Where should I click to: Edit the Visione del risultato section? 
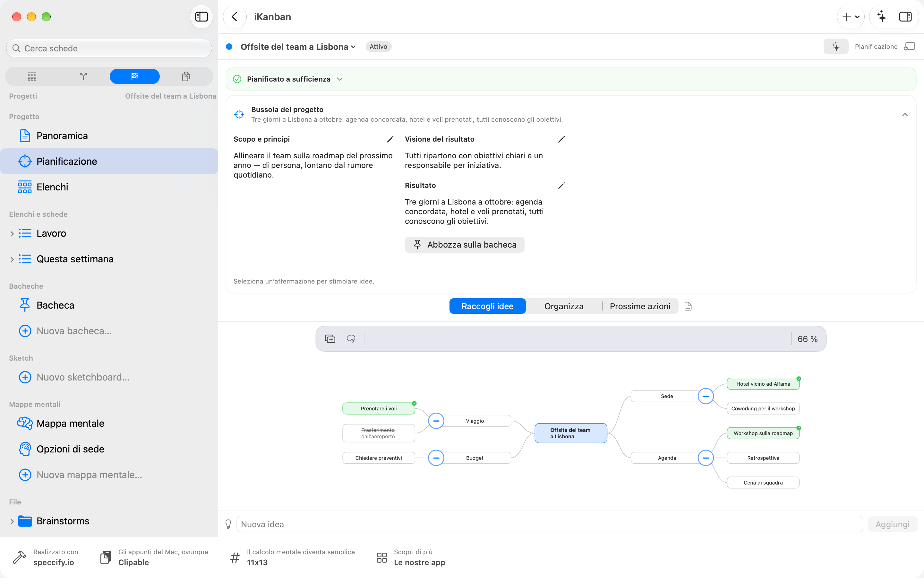coord(561,139)
